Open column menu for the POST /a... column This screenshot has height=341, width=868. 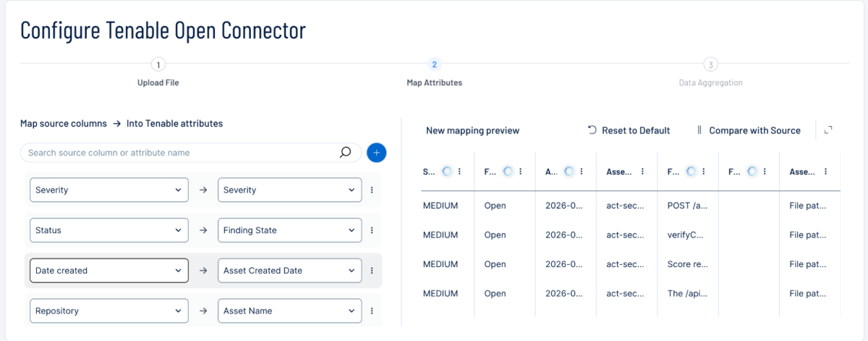(x=705, y=172)
